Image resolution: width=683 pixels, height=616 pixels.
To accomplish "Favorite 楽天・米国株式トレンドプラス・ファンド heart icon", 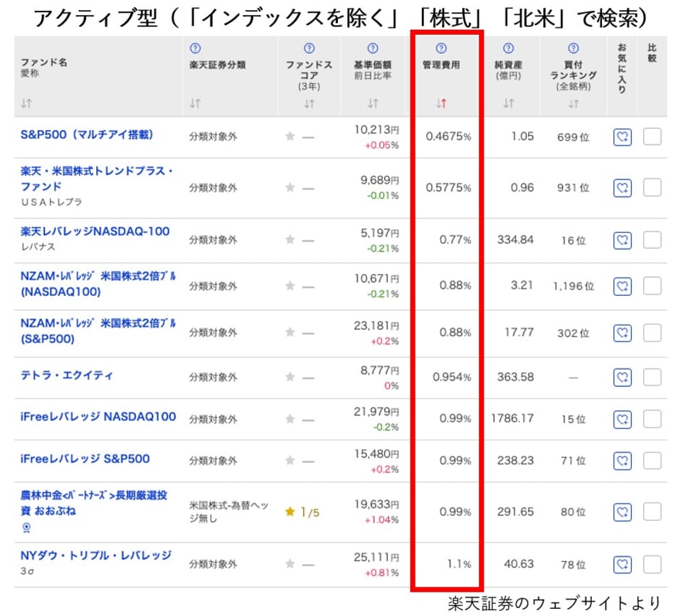I will (622, 188).
